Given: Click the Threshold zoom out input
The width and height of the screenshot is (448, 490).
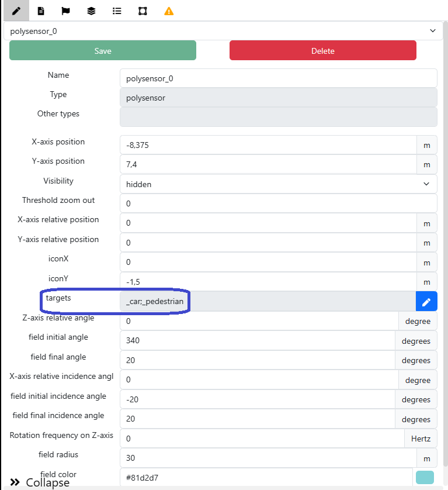Looking at the screenshot, I should [x=279, y=203].
